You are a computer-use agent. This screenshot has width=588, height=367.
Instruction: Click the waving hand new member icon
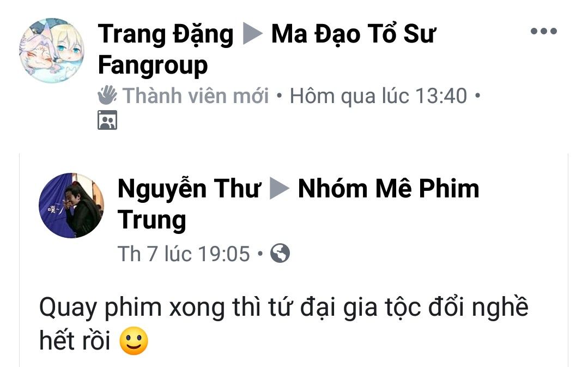107,95
